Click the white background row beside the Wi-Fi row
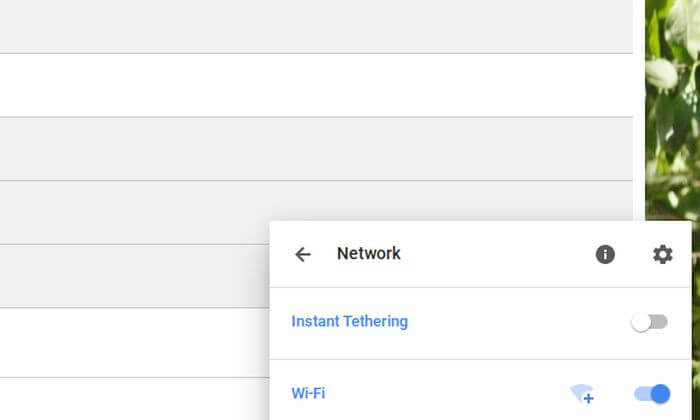Screen dimensions: 700x420 (x=130, y=399)
